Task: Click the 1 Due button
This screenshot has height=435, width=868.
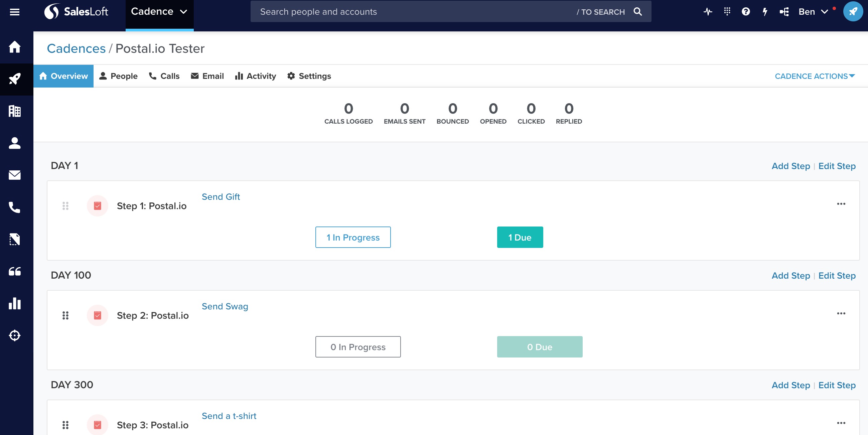Action: [x=520, y=237]
